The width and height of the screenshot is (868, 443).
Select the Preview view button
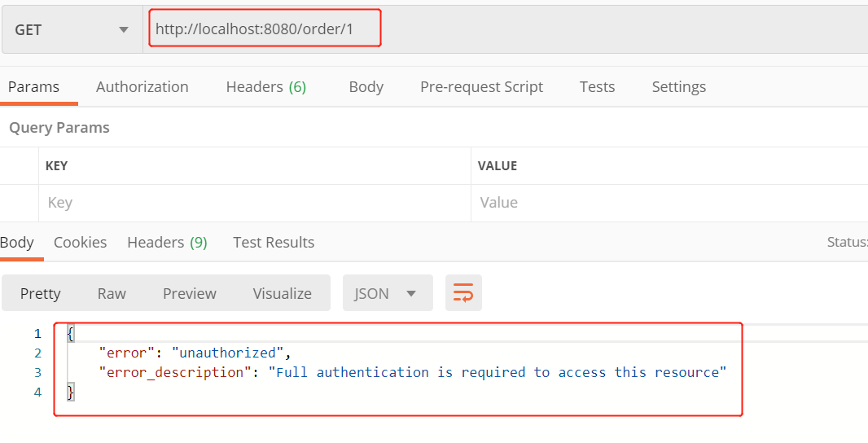190,293
